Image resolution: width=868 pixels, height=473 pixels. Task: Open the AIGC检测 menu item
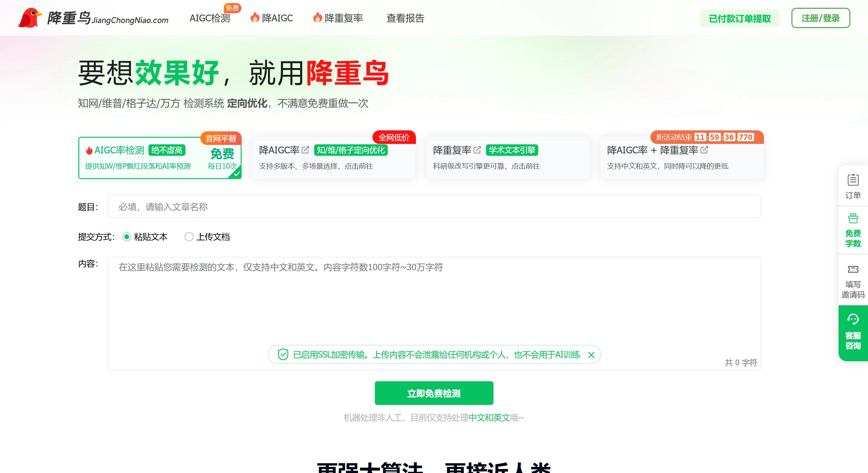click(x=209, y=18)
